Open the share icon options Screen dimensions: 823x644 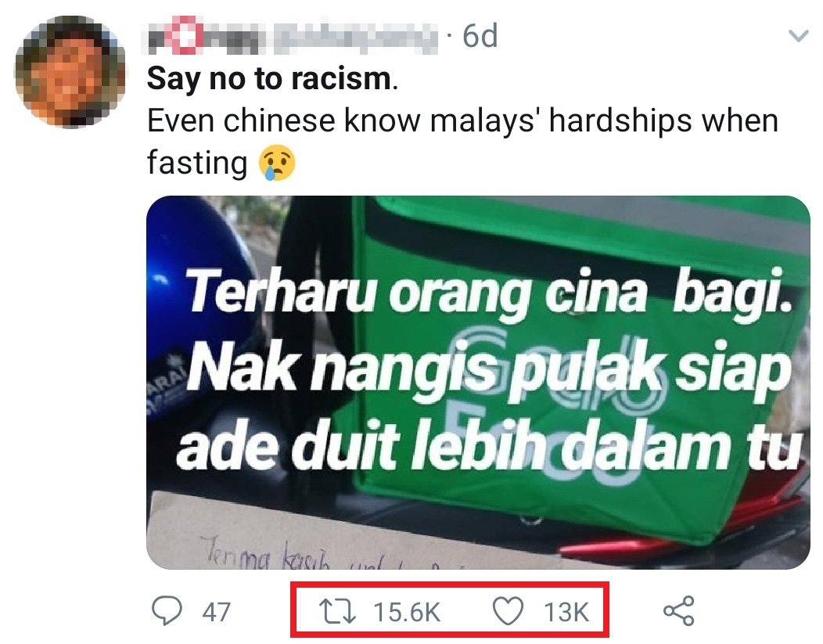[678, 611]
